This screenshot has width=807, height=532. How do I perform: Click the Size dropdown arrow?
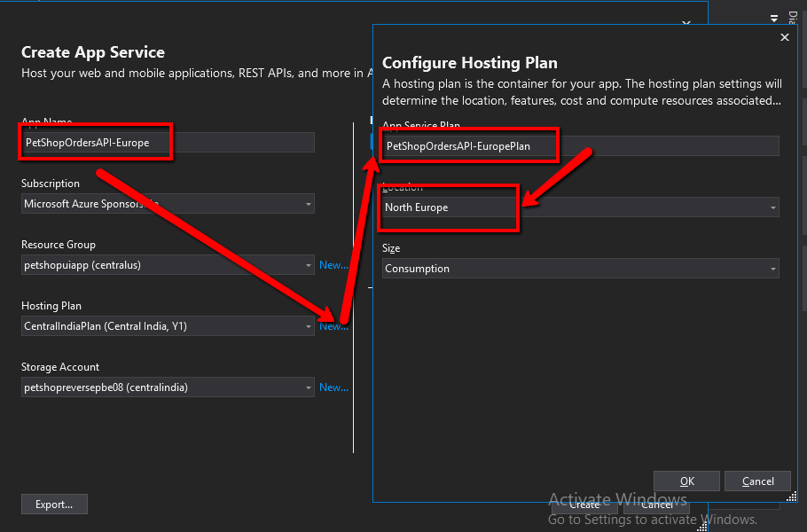[772, 269]
